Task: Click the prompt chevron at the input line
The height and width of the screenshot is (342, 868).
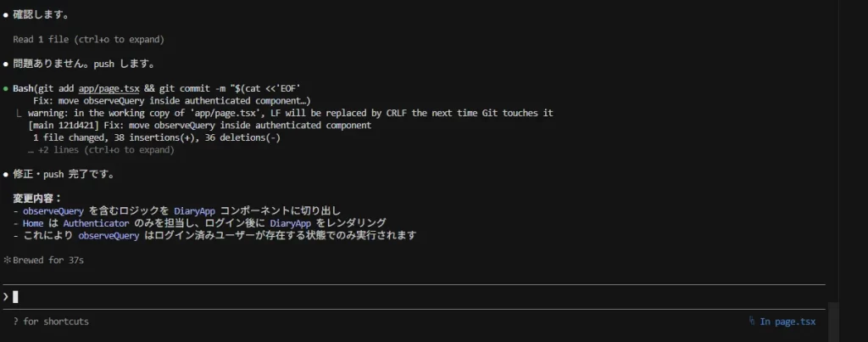Action: pyautogui.click(x=6, y=296)
